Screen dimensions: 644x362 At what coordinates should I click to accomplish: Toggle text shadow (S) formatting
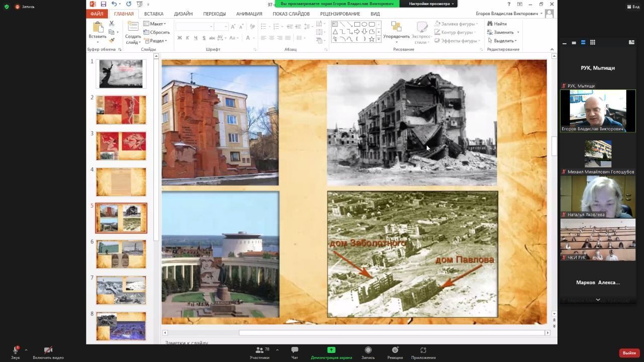(204, 38)
